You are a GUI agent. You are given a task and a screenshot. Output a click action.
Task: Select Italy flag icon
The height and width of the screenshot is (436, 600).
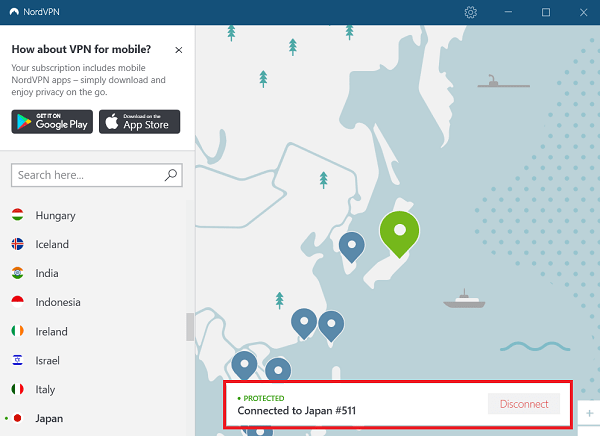[x=18, y=389]
